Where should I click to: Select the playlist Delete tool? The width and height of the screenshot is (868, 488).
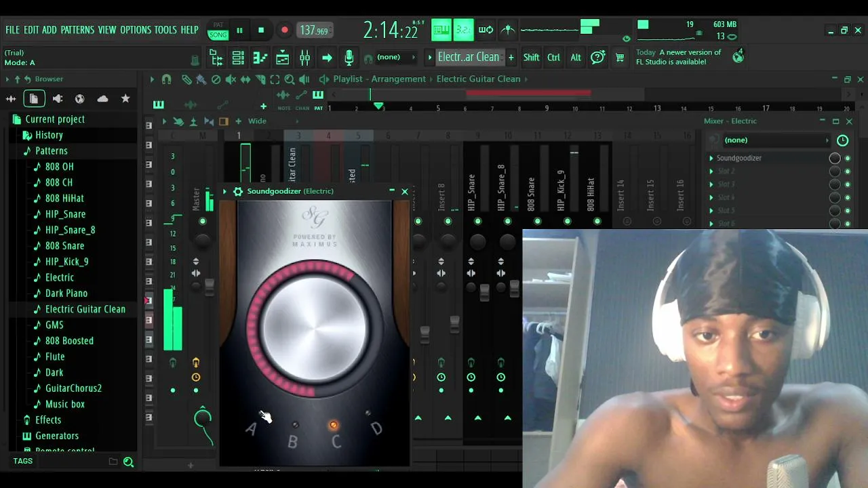coord(216,79)
